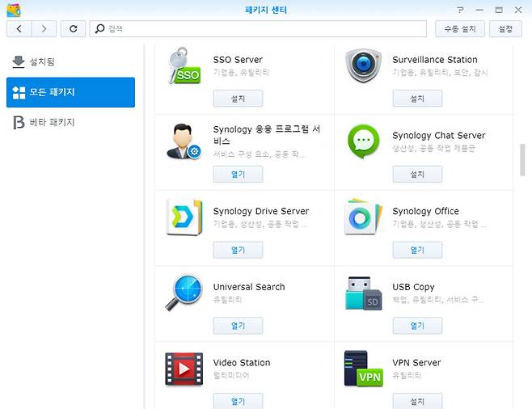Click the Synology Application Service person icon
The height and width of the screenshot is (409, 532).
[x=184, y=141]
